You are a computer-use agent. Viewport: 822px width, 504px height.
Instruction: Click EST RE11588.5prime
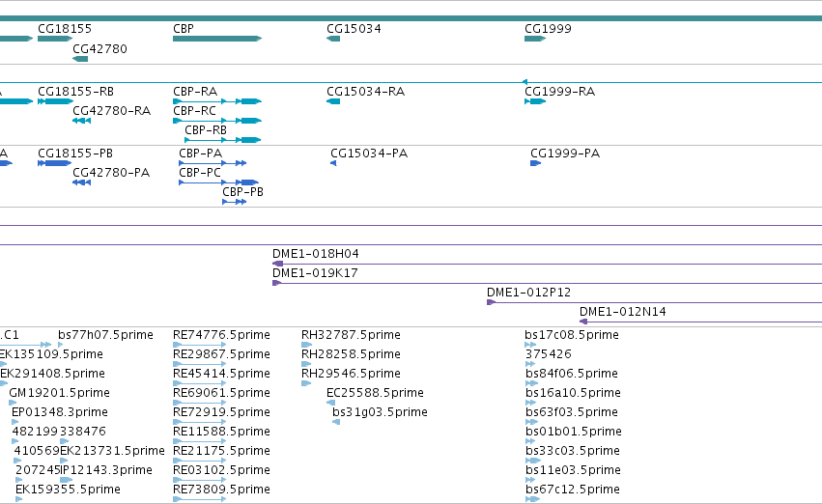tap(221, 432)
